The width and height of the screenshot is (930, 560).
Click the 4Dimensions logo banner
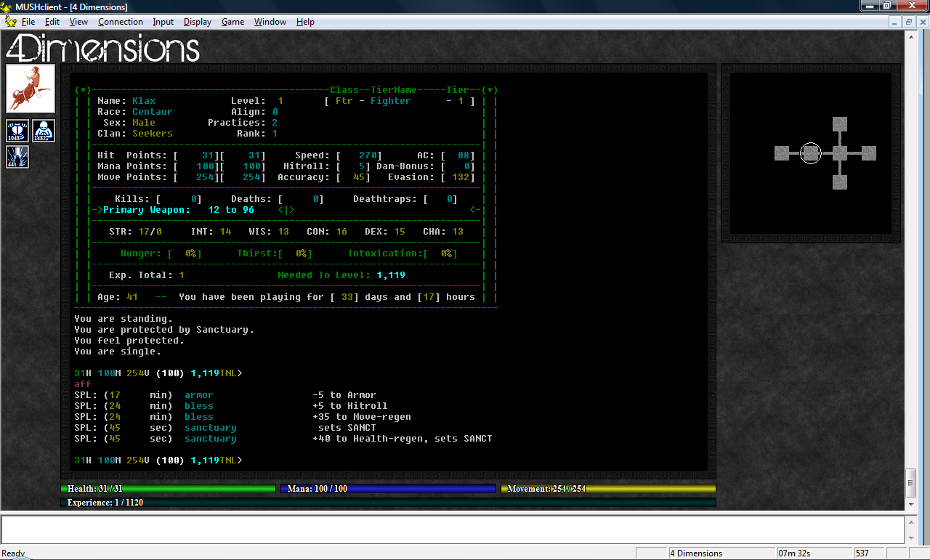102,48
